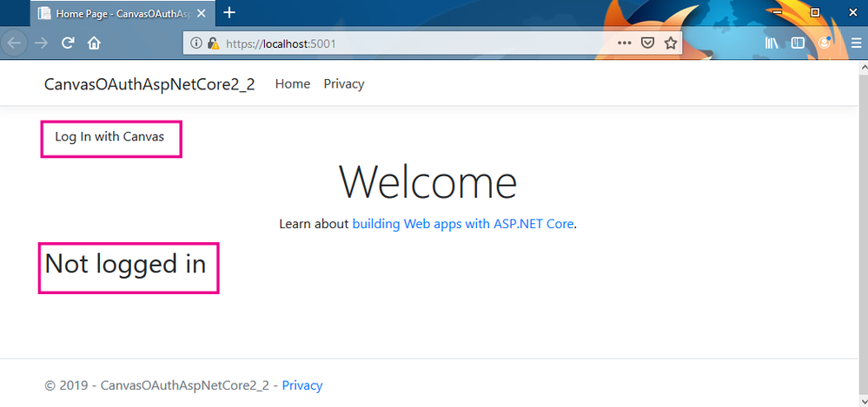Open the footer Privacy link
This screenshot has width=868, height=407.
point(302,385)
